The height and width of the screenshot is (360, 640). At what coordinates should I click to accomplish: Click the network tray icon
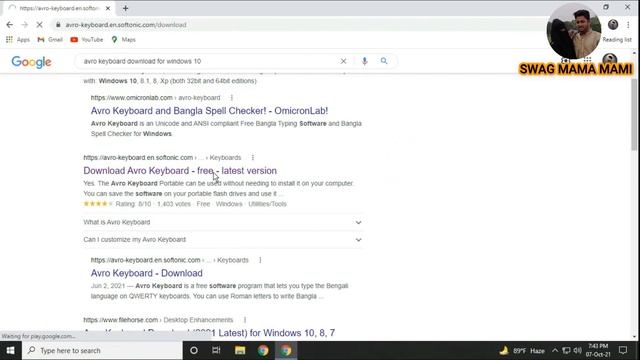[566, 351]
